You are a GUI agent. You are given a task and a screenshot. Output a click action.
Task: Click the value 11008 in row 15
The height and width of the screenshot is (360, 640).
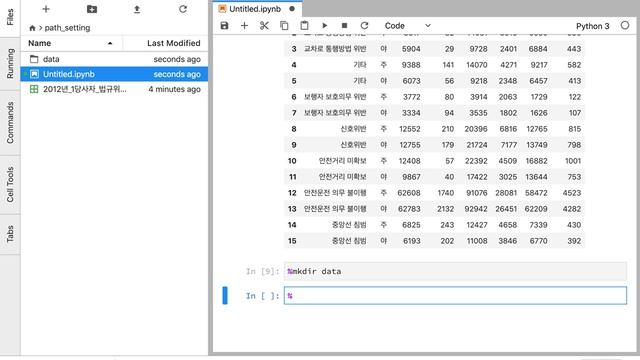[477, 241]
